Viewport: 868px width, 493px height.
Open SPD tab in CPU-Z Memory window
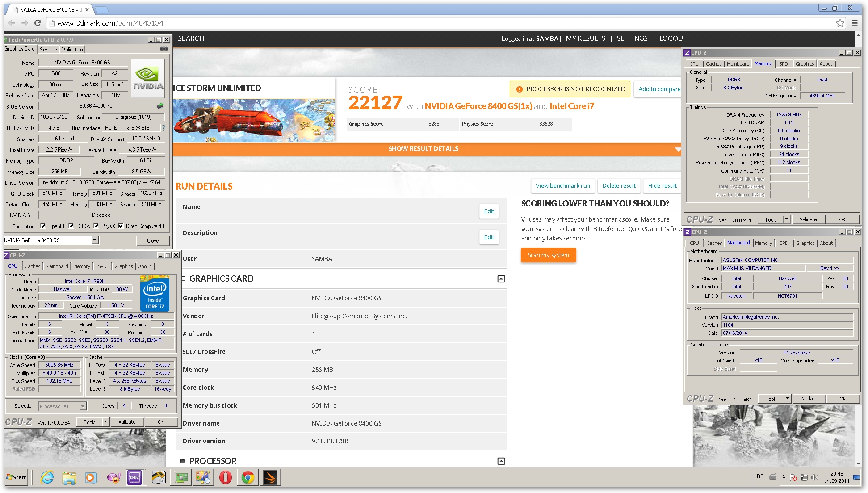click(x=784, y=64)
